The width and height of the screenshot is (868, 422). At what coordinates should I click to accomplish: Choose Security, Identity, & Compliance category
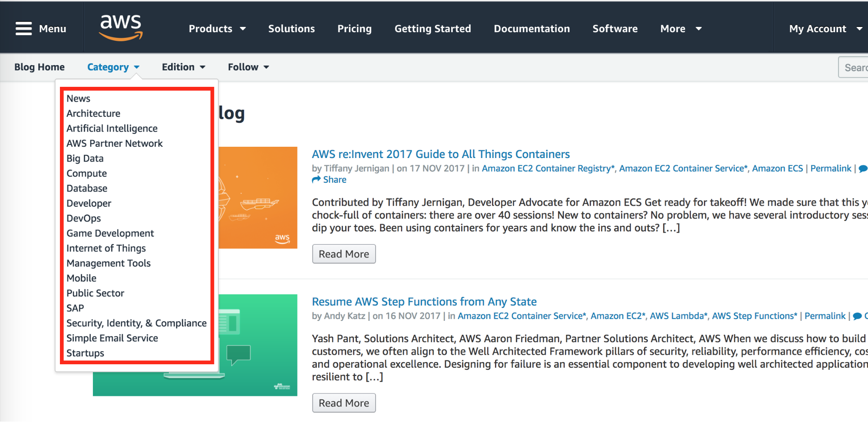click(136, 323)
